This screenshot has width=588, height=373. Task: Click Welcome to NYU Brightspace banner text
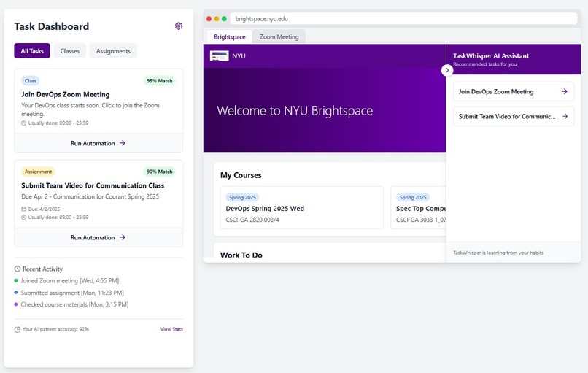[x=295, y=111]
